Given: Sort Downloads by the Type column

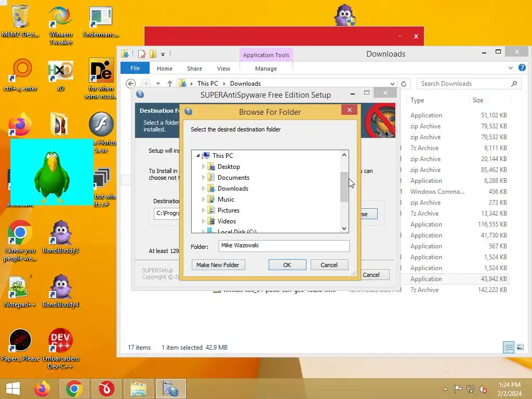Looking at the screenshot, I should click(x=417, y=100).
